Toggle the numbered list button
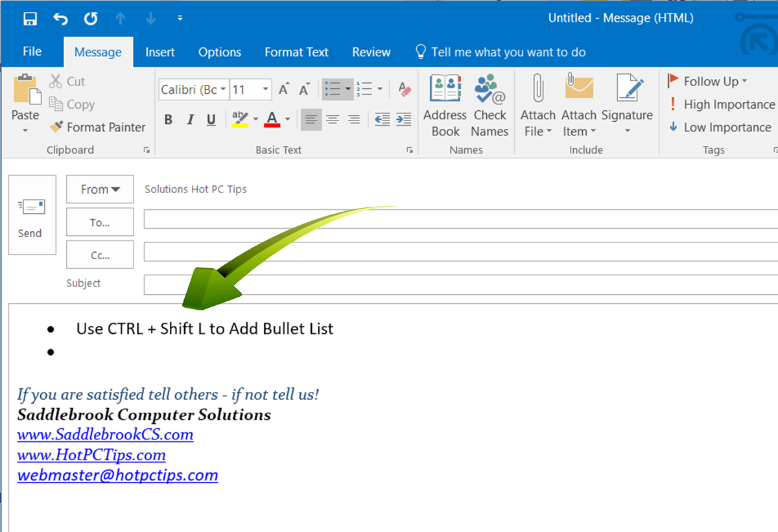This screenshot has width=778, height=532. (365, 89)
